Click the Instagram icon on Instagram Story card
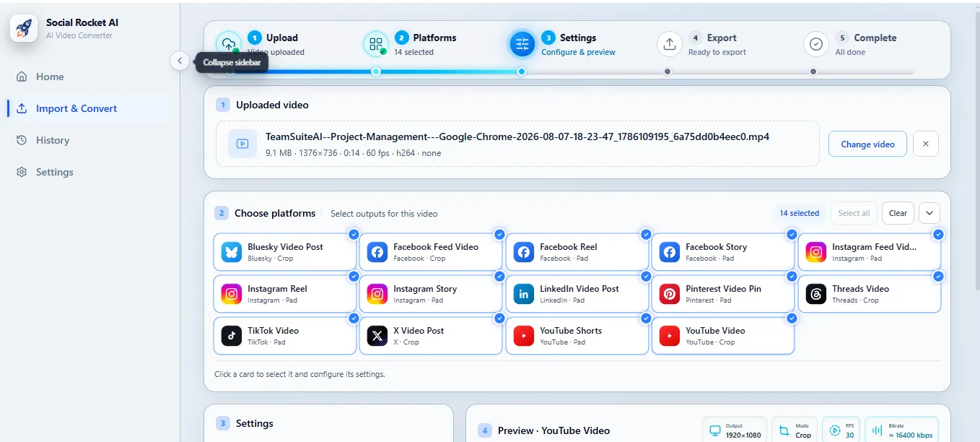This screenshot has width=980, height=442. (x=377, y=294)
